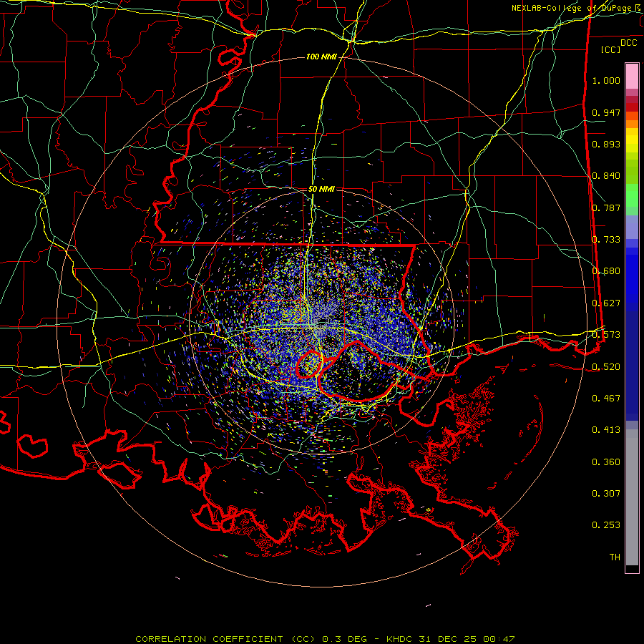644x644 pixels.
Task: Pick the large gray color bar segment
Action: (x=632, y=501)
